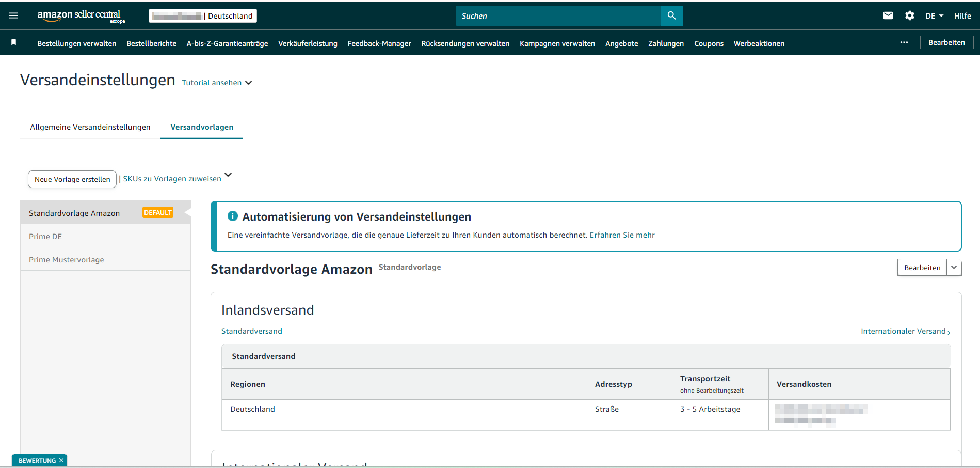Select the Prime DE template
The image size is (980, 468).
[x=45, y=237]
